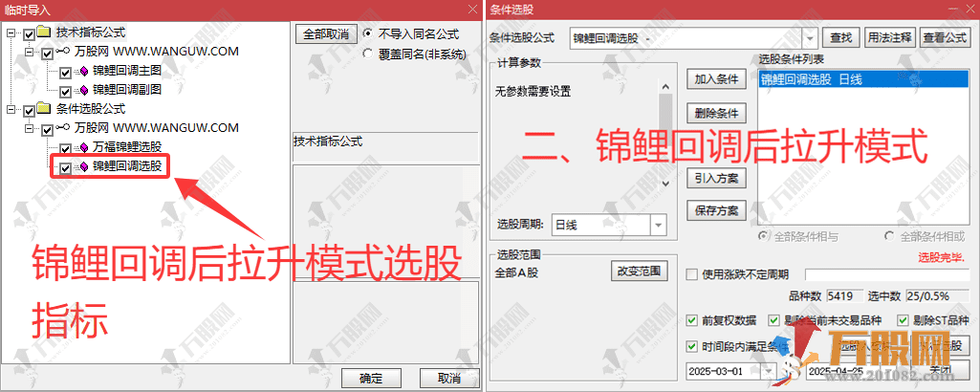Click the 技术指标公式 folder icon
Viewport: 980px width, 392px height.
click(x=44, y=33)
